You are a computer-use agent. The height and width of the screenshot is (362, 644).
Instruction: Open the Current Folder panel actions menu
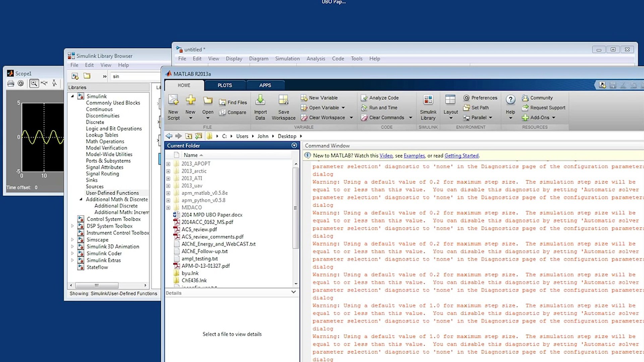pos(294,145)
